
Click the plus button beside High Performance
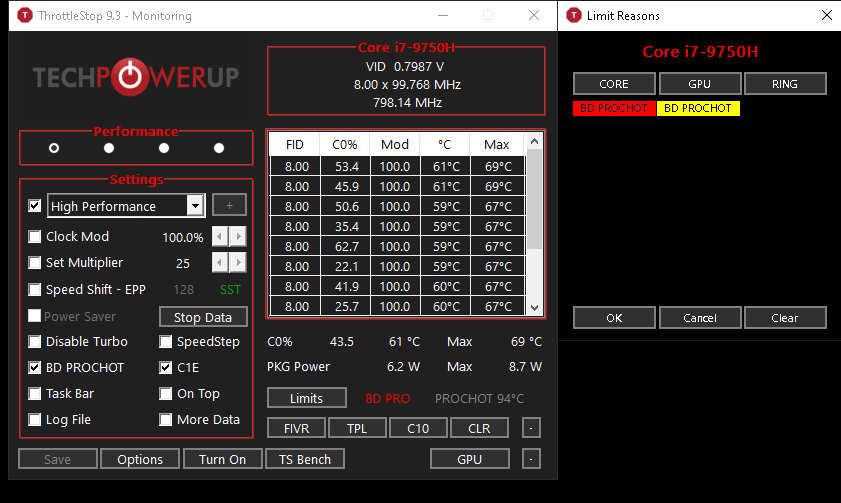coord(230,205)
